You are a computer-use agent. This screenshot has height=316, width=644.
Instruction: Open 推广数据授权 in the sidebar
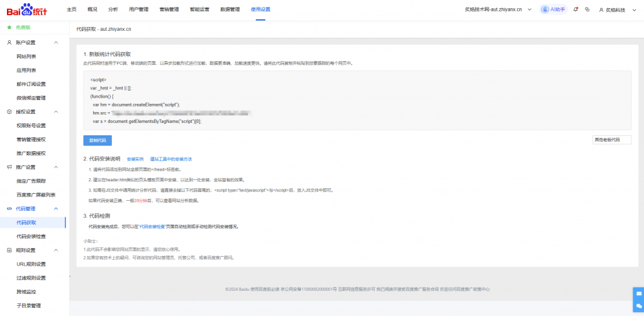coord(31,153)
